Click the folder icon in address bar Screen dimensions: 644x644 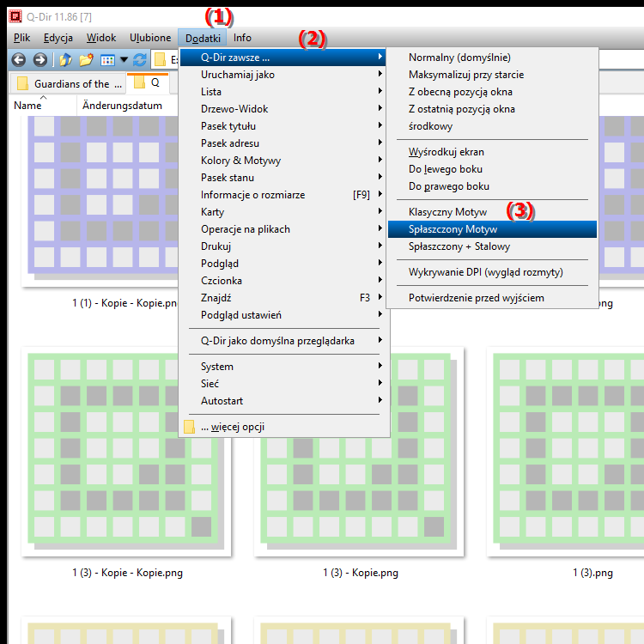point(160,60)
